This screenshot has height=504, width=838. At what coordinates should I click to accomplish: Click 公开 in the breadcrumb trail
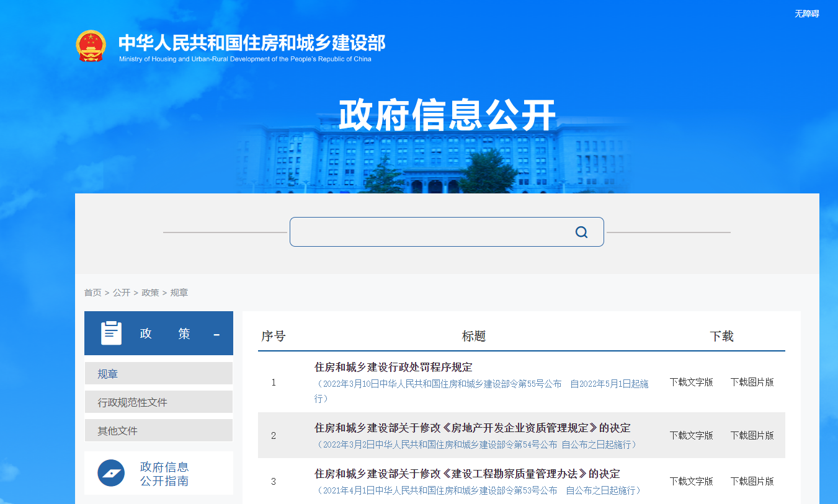[122, 293]
